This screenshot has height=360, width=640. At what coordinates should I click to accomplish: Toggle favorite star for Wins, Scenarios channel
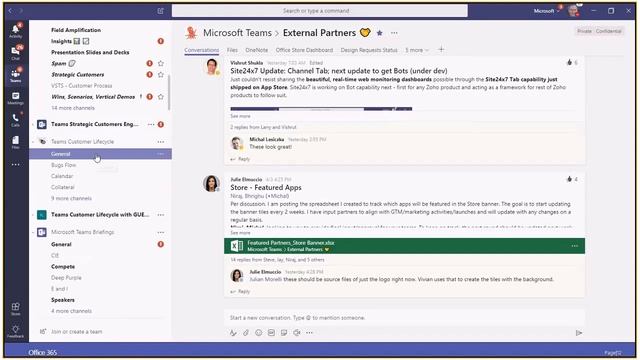(161, 97)
